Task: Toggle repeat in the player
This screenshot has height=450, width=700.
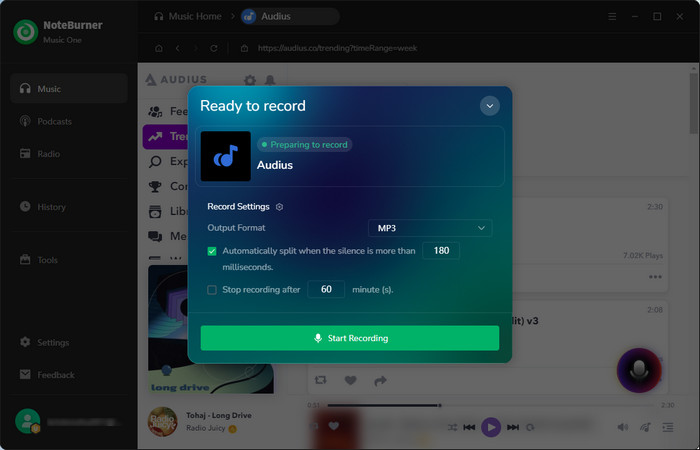Action: [530, 427]
